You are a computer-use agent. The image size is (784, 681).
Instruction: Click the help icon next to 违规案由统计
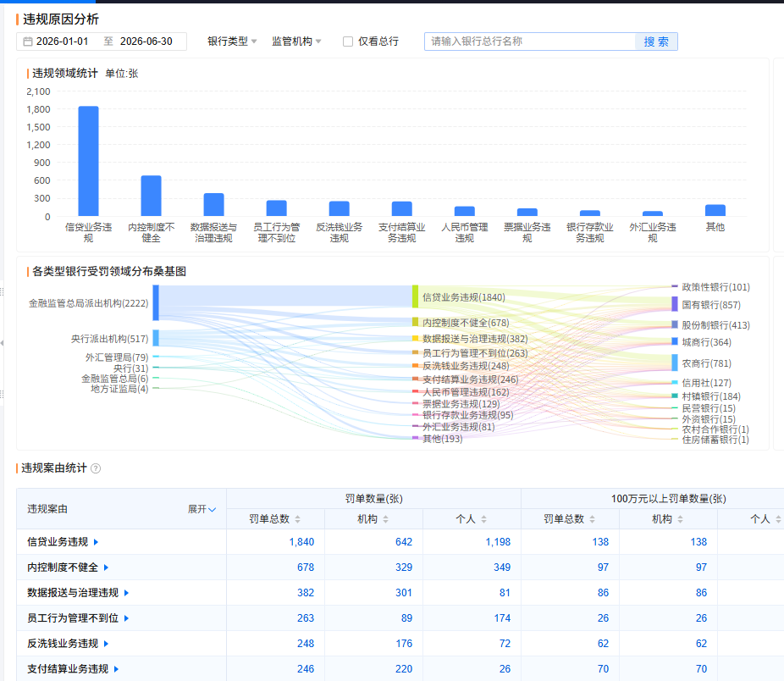[x=96, y=468]
